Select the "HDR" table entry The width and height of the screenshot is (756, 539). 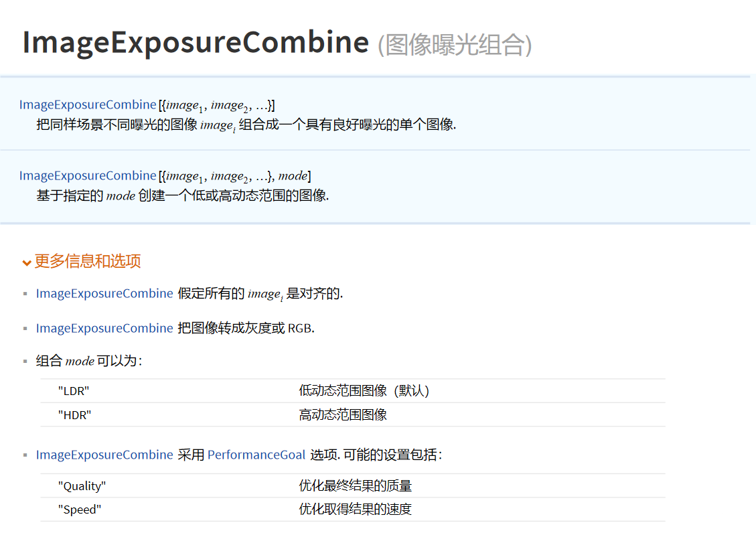[74, 415]
